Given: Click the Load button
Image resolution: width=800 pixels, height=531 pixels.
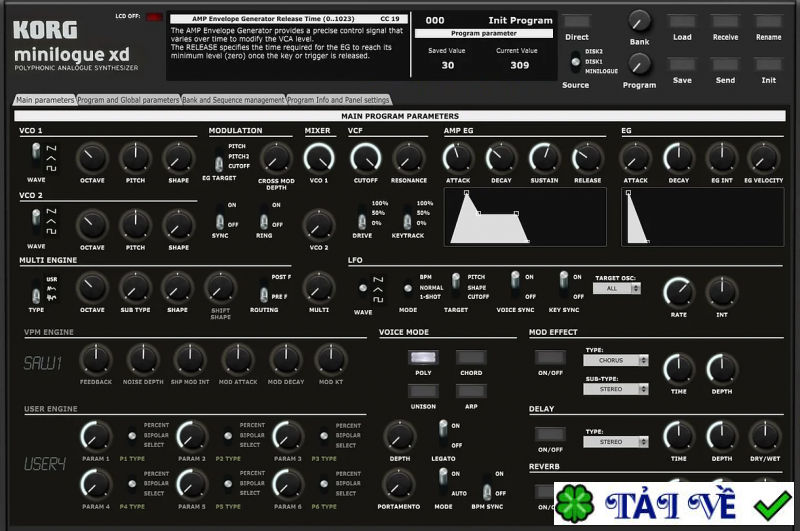Looking at the screenshot, I should click(682, 21).
